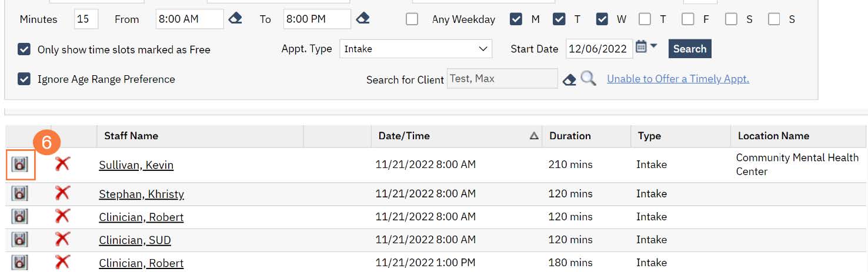Sort by the Date/Time column header
This screenshot has height=272, width=868.
pos(404,136)
